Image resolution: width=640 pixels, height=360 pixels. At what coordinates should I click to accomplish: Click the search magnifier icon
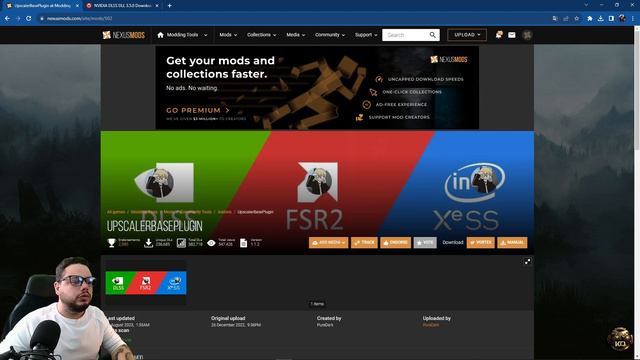tap(433, 35)
